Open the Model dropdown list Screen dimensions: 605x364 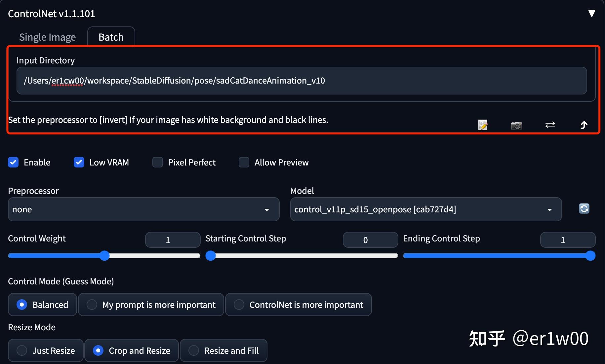(425, 209)
